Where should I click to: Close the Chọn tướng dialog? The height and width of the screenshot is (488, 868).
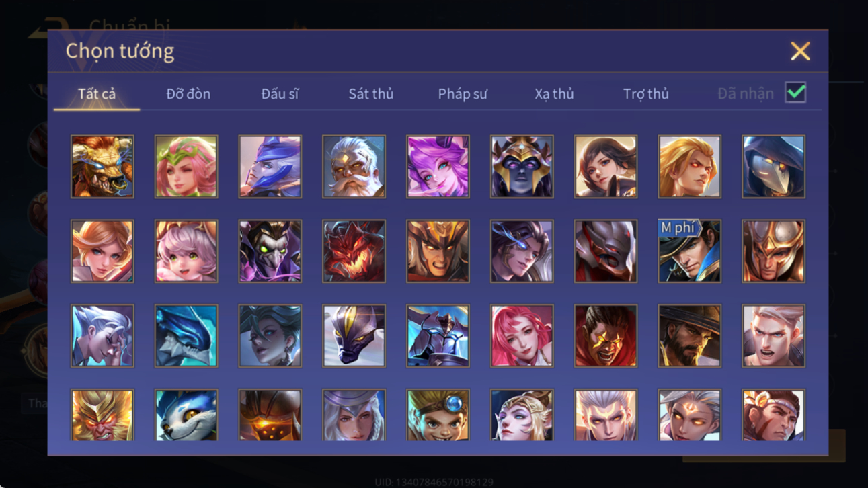(x=800, y=51)
